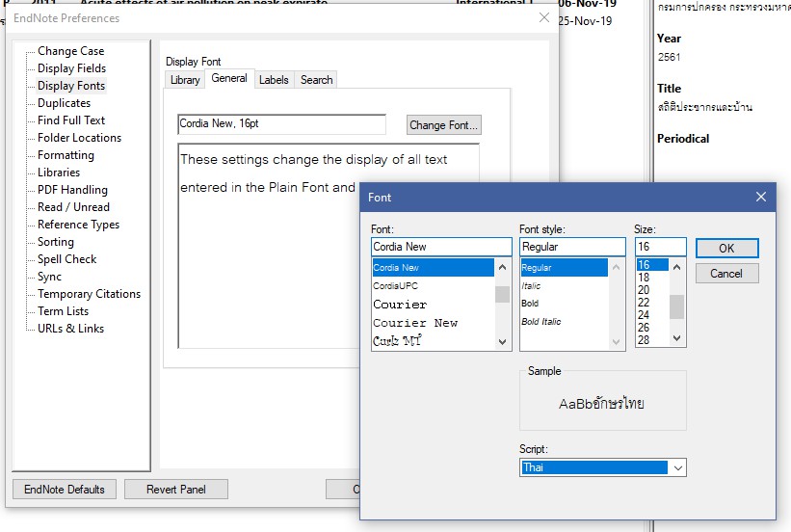Click the Change Font... button

point(443,125)
